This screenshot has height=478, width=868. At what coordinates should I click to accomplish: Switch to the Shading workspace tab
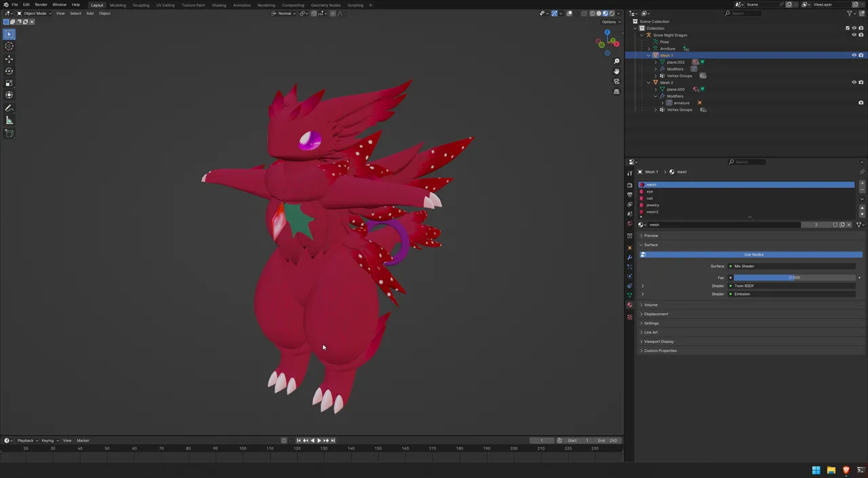click(x=219, y=5)
